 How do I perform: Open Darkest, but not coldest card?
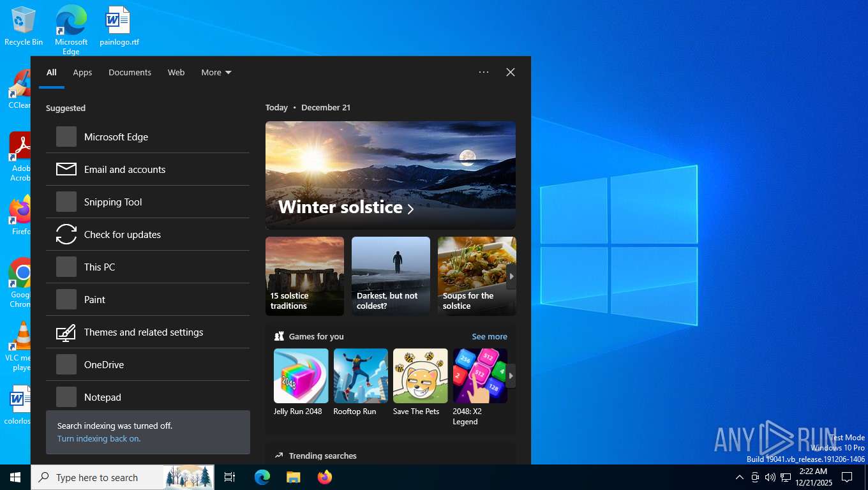391,276
